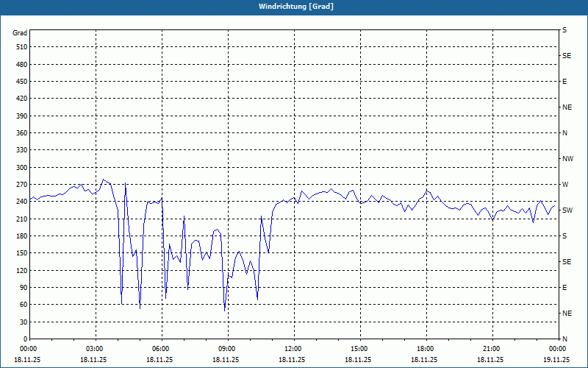Click the 18.11.25 date under 21:00

(x=490, y=359)
